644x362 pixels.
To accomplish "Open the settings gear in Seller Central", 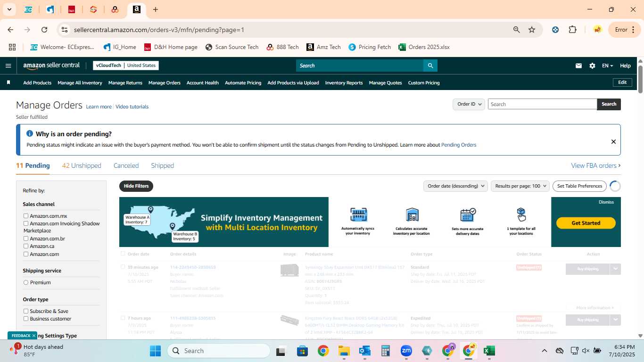I will click(x=592, y=66).
